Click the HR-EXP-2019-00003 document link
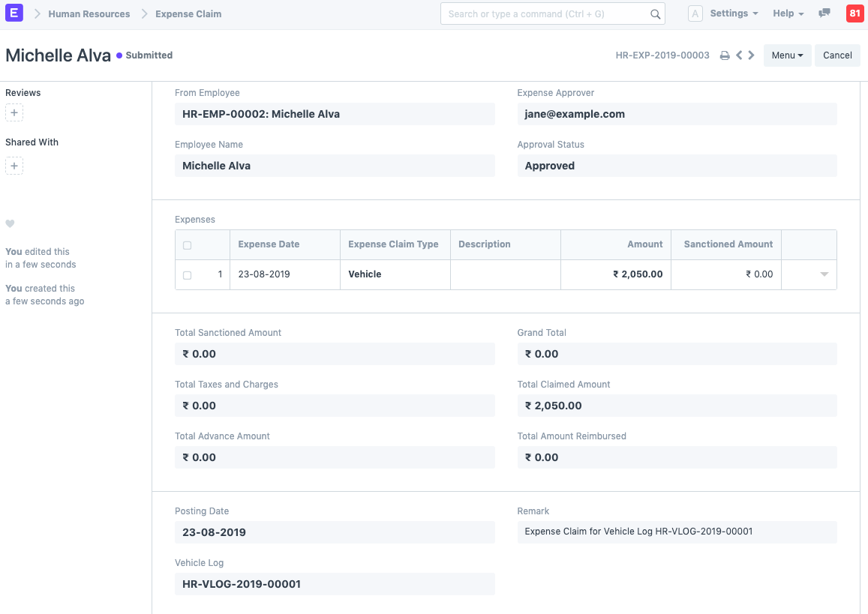Viewport: 868px width, 614px height. coord(662,55)
